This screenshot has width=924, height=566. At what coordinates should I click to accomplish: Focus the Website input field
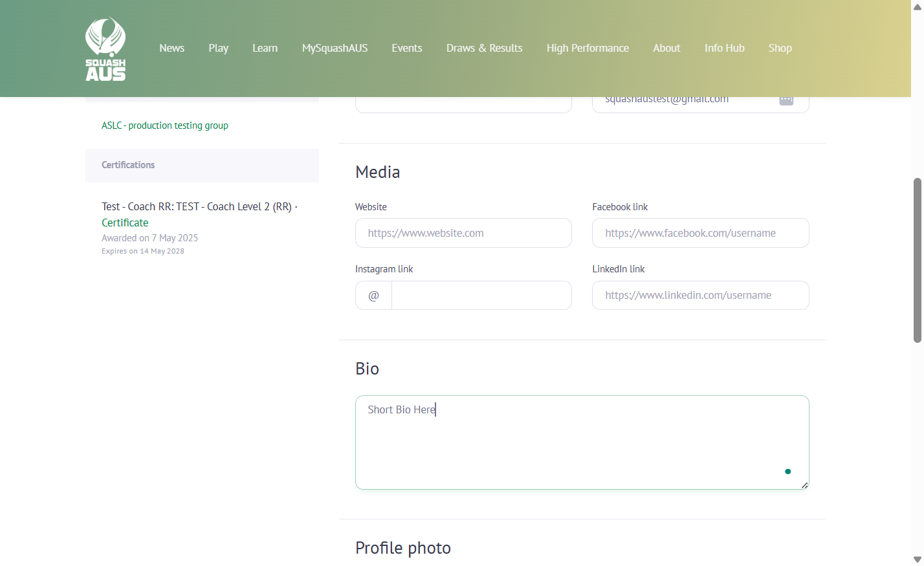463,233
